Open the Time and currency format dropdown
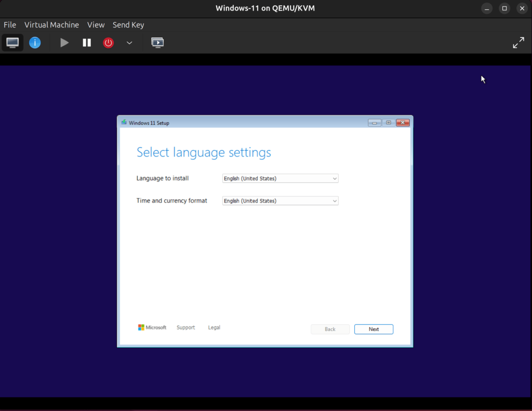 (280, 201)
